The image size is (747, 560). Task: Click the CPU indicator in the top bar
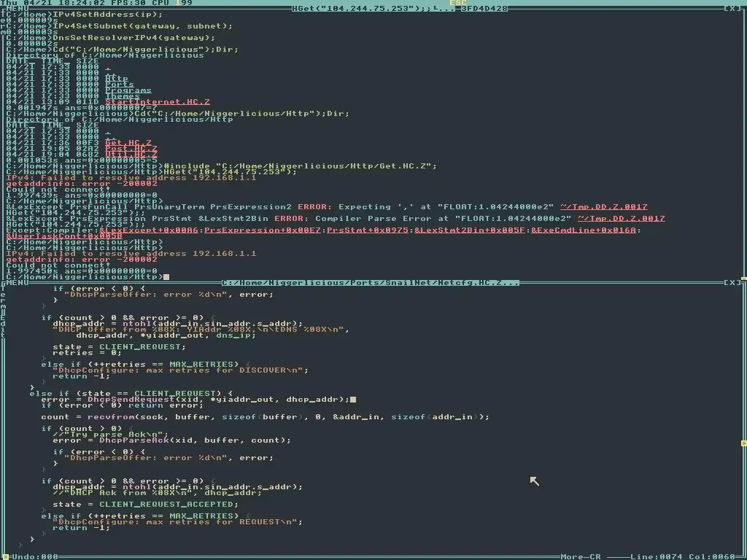(172, 3)
